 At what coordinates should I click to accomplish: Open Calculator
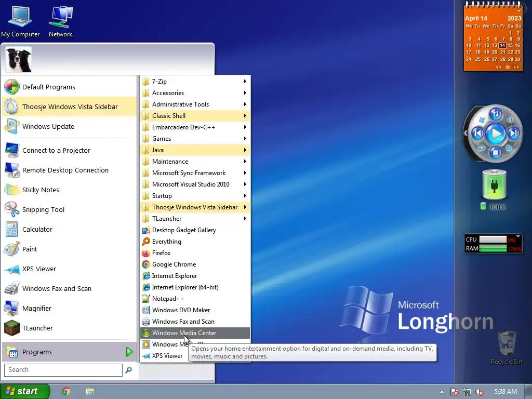point(69,229)
